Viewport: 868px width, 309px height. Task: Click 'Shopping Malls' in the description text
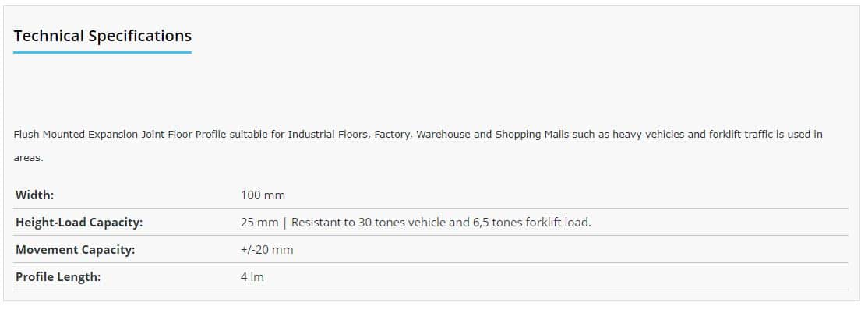pyautogui.click(x=531, y=135)
